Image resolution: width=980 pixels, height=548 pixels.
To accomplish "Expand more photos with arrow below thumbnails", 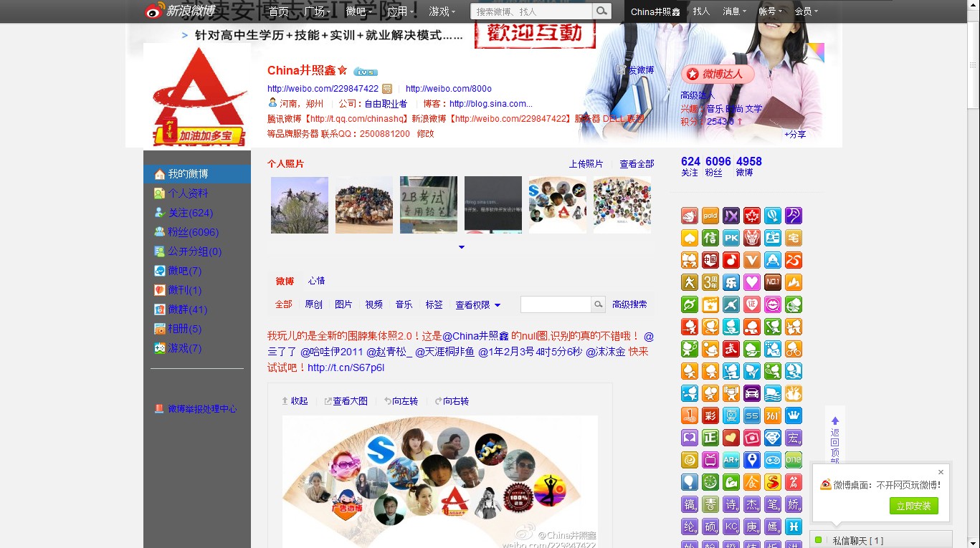I will coord(462,247).
